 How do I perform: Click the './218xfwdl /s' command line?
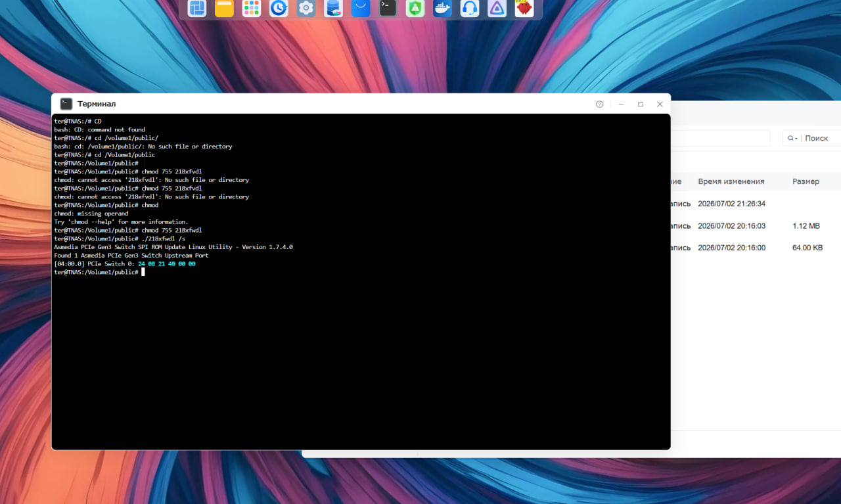tap(120, 239)
